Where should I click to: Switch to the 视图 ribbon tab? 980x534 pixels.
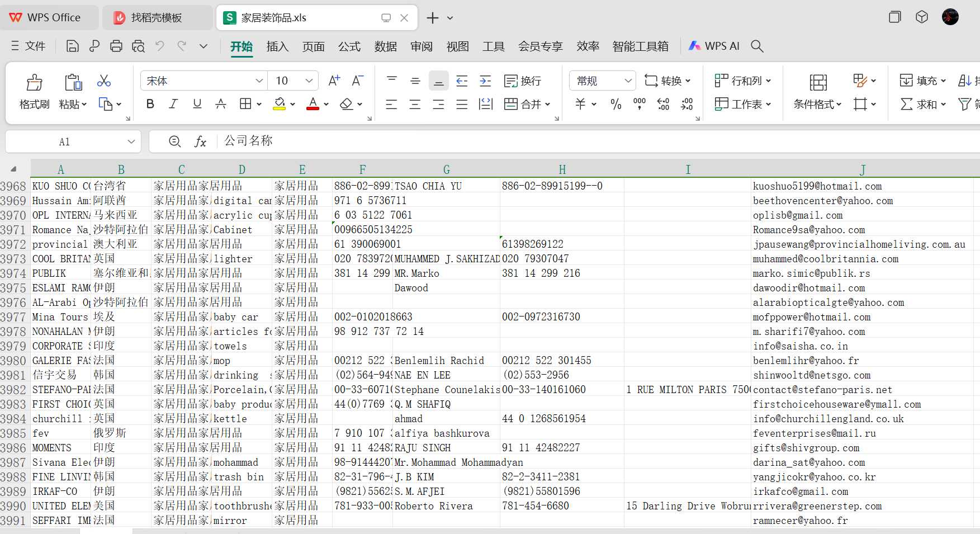pyautogui.click(x=458, y=46)
